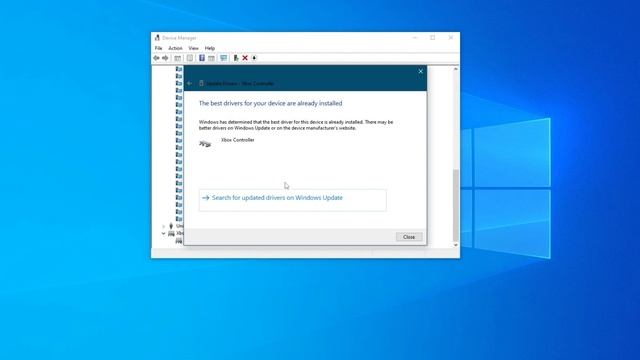Click the Device Manager scrollbar down arrow
The height and width of the screenshot is (360, 640).
456,245
